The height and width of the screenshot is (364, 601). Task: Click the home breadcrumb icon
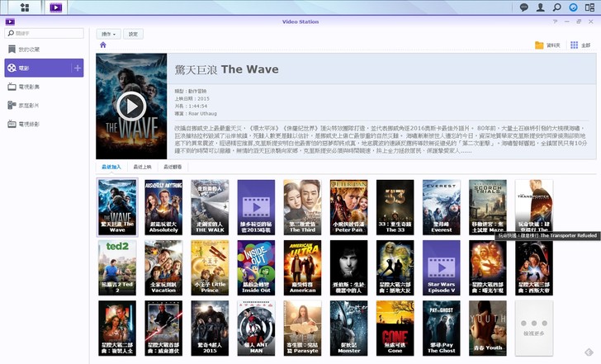point(102,45)
